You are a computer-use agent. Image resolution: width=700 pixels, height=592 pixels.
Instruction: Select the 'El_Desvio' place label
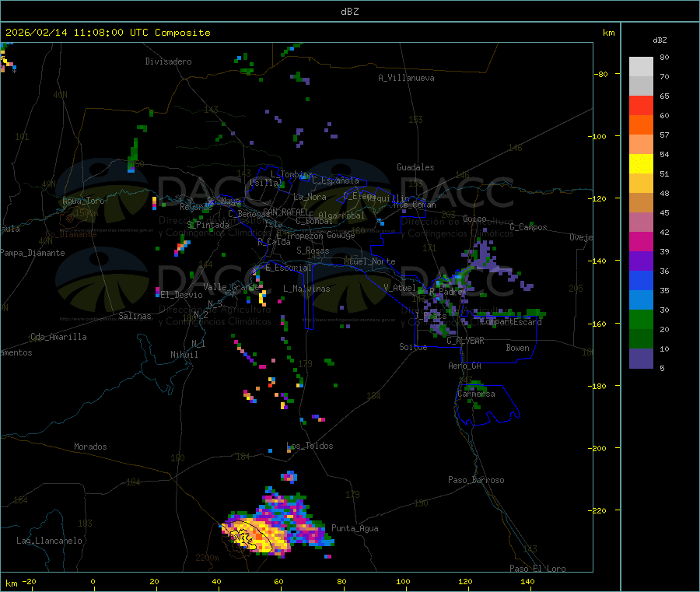point(181,295)
